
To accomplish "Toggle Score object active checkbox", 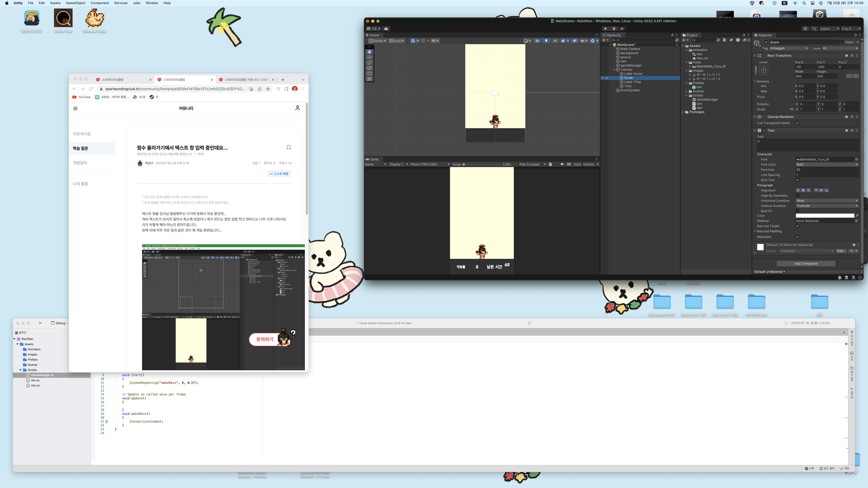I will 766,42.
